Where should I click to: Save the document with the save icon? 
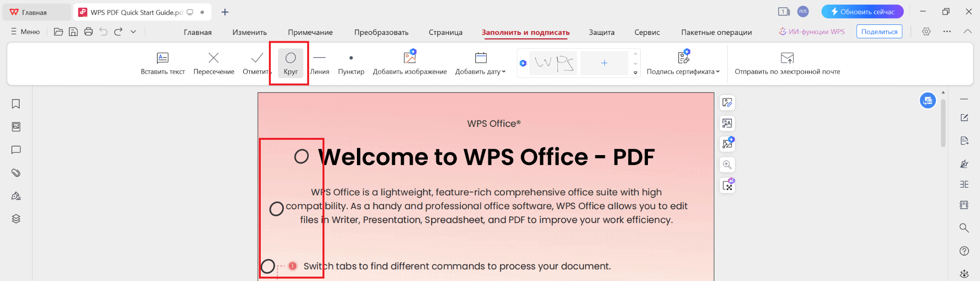73,32
